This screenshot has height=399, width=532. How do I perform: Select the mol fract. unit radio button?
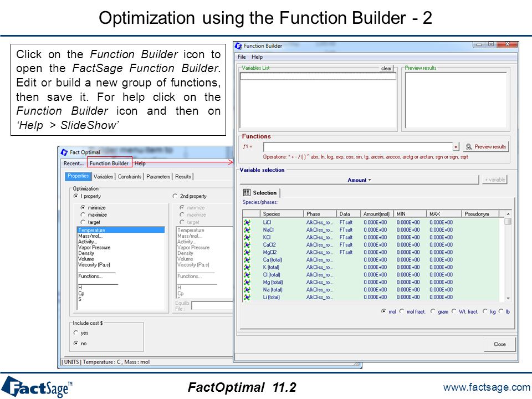402,311
